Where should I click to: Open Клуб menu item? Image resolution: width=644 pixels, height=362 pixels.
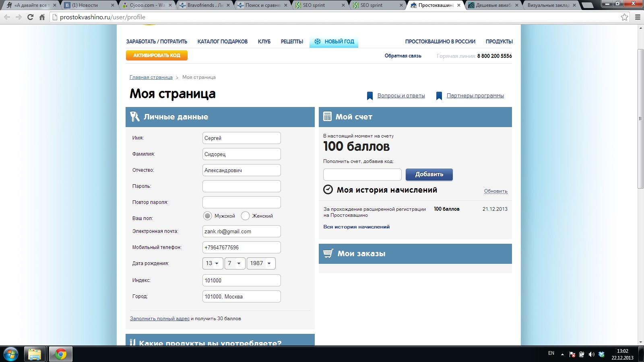coord(264,41)
